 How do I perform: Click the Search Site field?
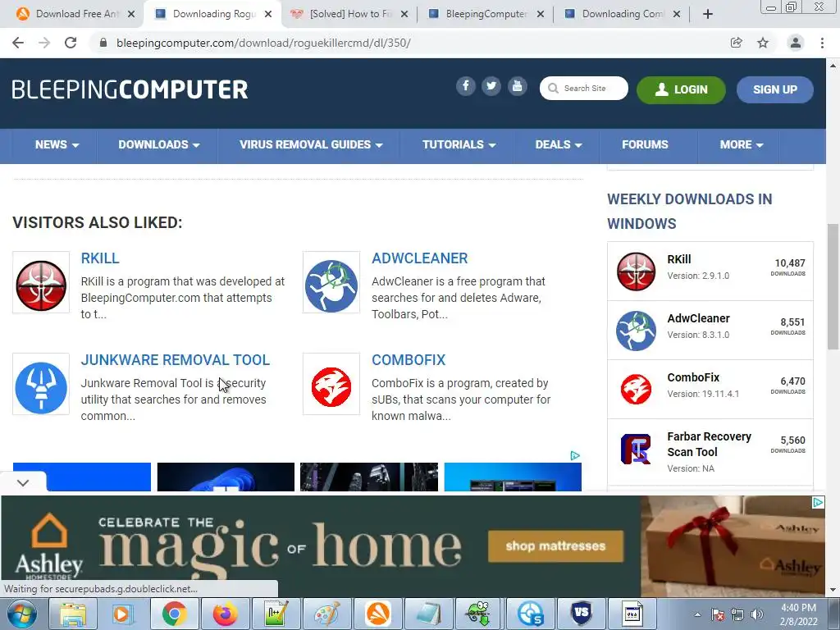[x=584, y=89]
